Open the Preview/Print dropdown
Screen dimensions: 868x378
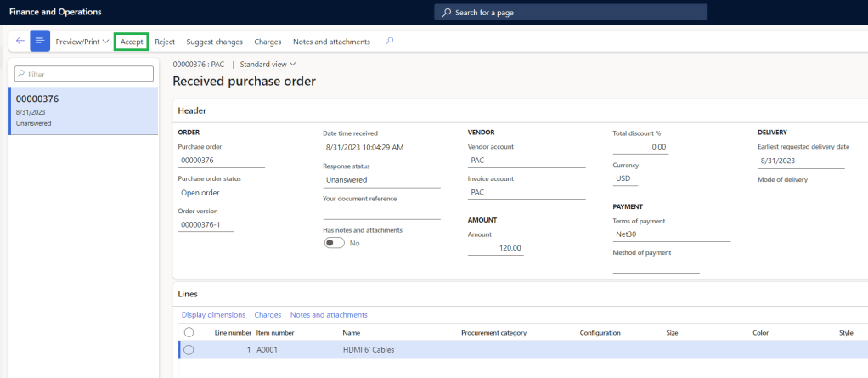click(82, 42)
